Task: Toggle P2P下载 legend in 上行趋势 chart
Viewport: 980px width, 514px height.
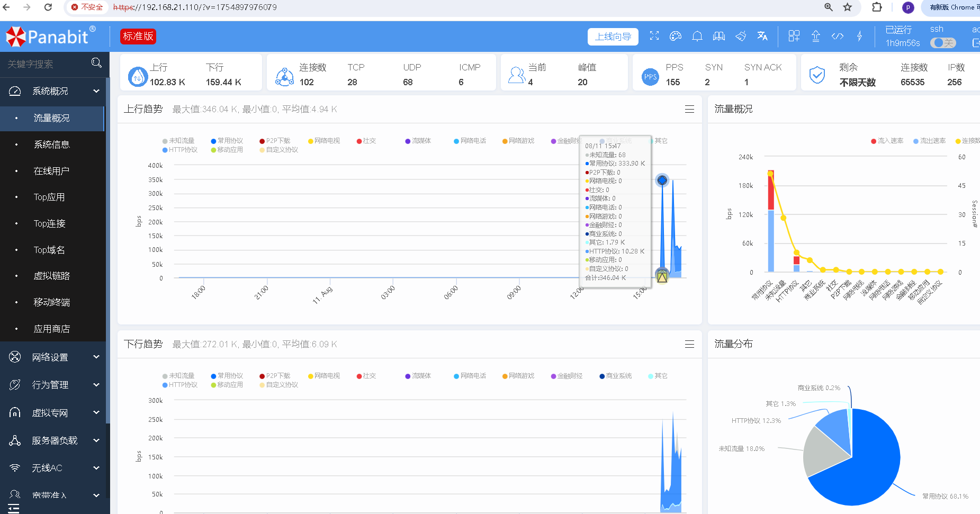Action: (x=275, y=141)
